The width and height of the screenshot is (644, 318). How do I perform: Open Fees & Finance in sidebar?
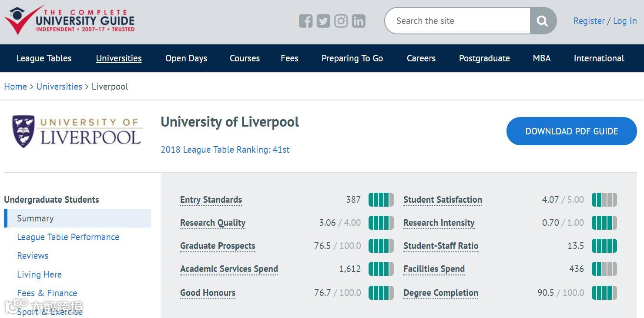pyautogui.click(x=47, y=293)
